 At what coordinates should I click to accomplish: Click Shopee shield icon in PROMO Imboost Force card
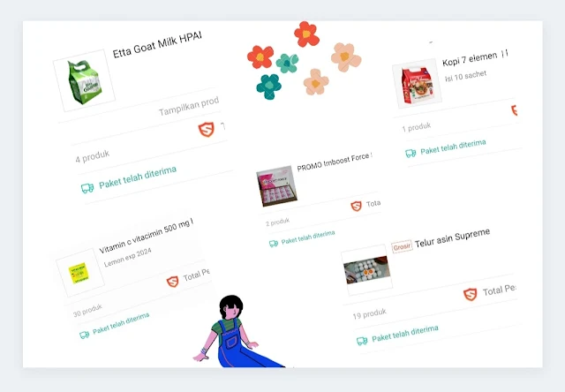point(356,206)
